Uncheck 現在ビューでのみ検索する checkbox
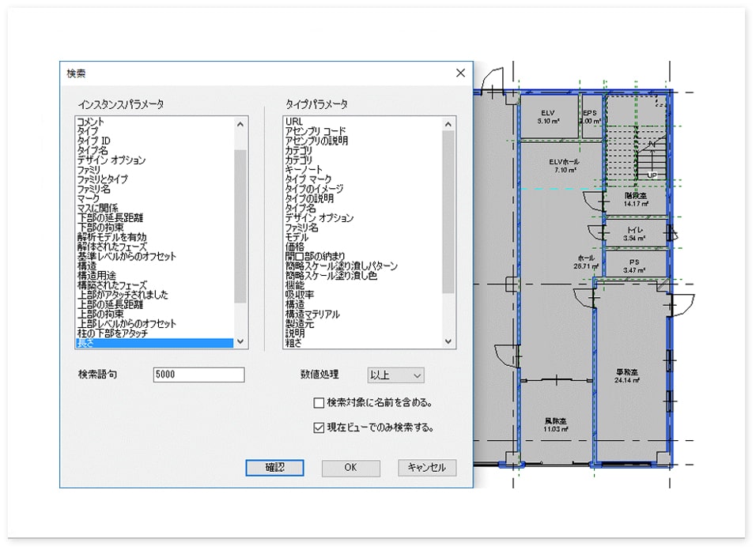 pos(319,428)
